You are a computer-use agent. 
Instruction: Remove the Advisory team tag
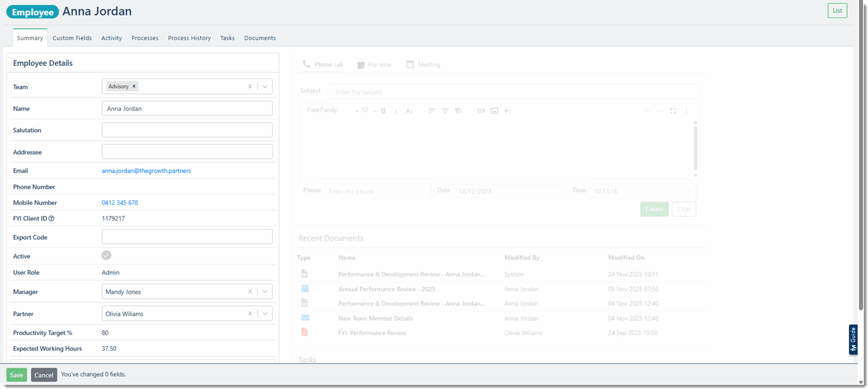tap(134, 86)
